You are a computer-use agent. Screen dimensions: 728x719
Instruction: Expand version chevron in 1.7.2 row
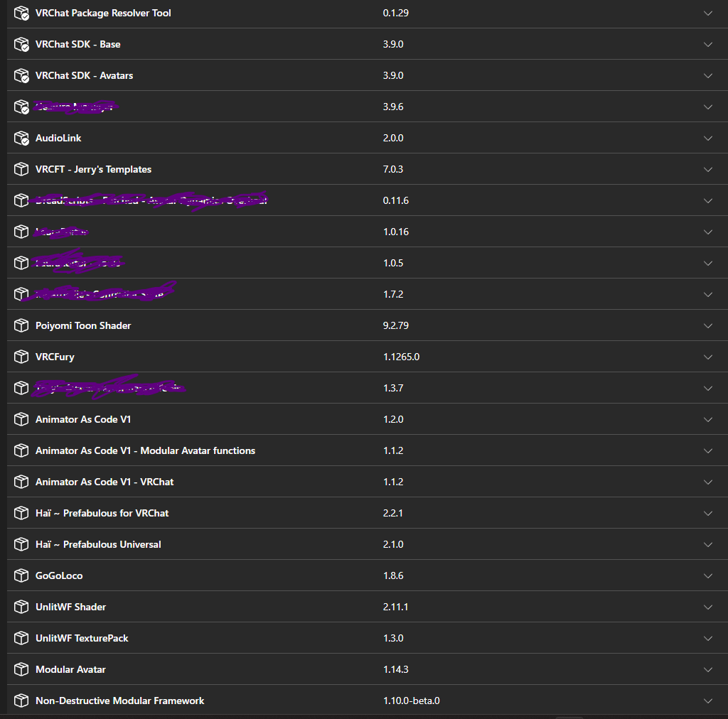[x=708, y=294]
